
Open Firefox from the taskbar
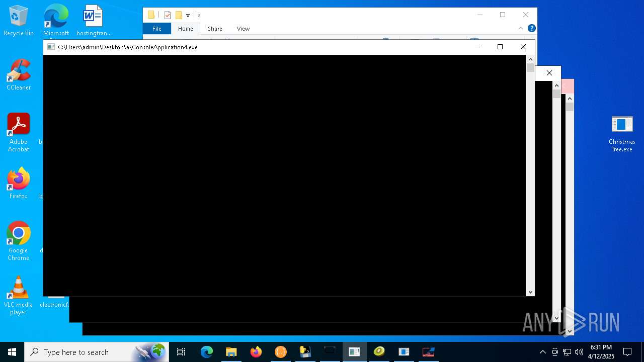pyautogui.click(x=256, y=352)
